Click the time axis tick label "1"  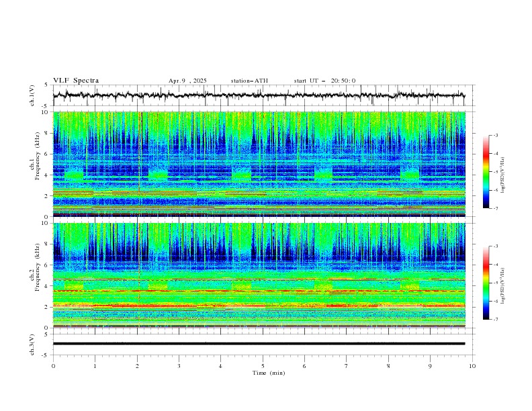click(x=95, y=366)
